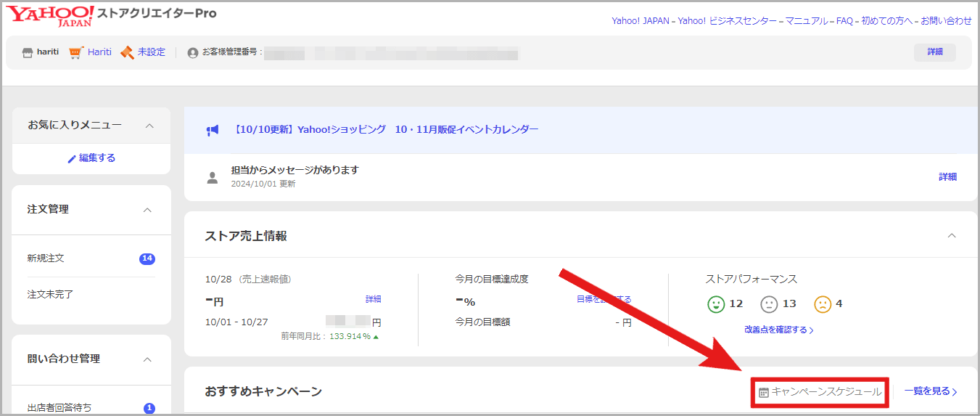
Task: Click the ストアパフォーマンス label
Action: (752, 280)
